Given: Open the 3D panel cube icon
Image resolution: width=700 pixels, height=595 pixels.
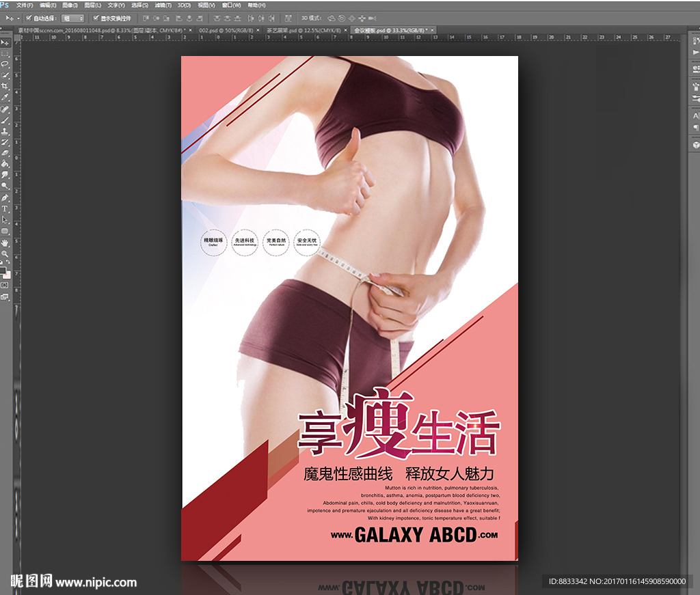Looking at the screenshot, I should tap(695, 145).
